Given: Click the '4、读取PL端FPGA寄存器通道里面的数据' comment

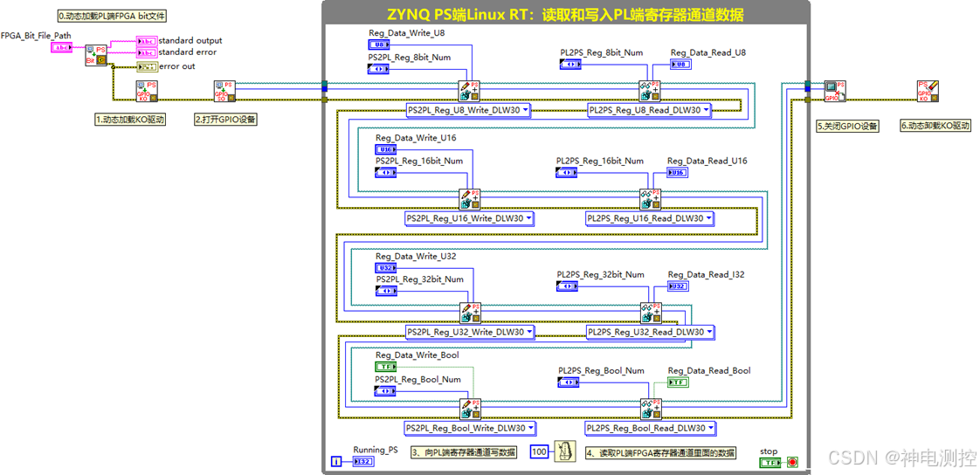Looking at the screenshot, I should 661,452.
